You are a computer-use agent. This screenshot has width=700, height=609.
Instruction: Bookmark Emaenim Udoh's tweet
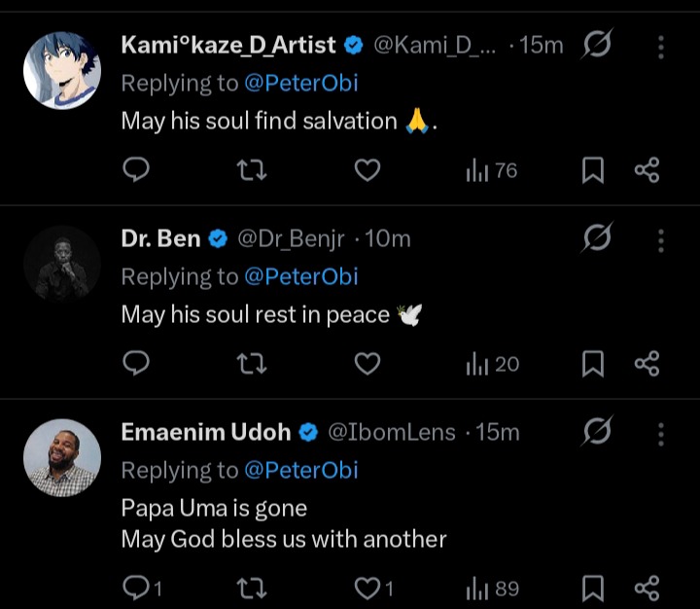[592, 588]
